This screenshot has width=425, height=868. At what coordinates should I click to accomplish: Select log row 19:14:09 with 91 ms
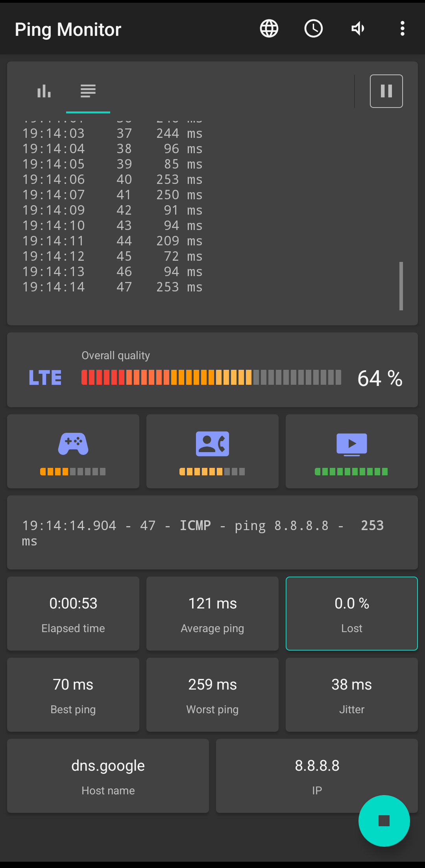point(112,210)
